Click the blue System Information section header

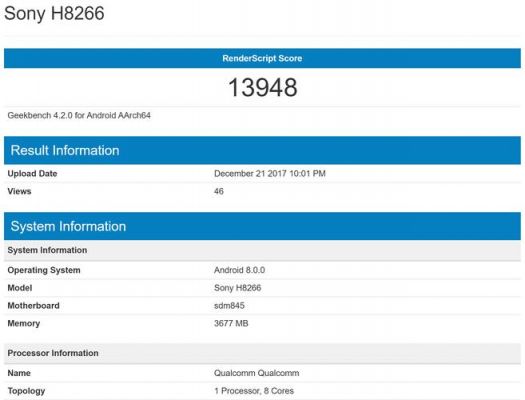(x=262, y=226)
